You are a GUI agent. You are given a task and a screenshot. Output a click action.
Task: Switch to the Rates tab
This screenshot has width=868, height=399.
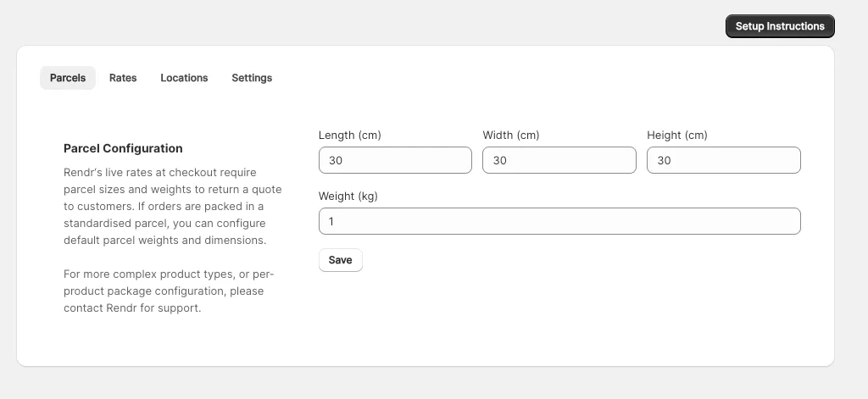123,78
